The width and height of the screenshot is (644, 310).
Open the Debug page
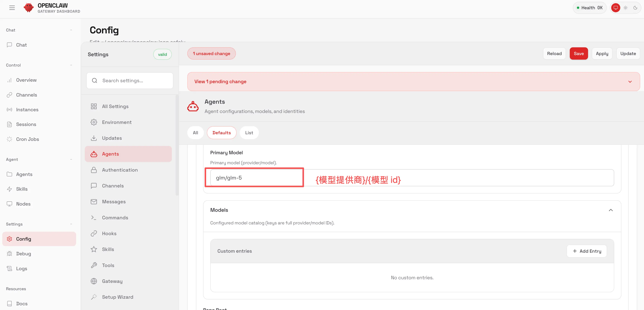tap(24, 253)
